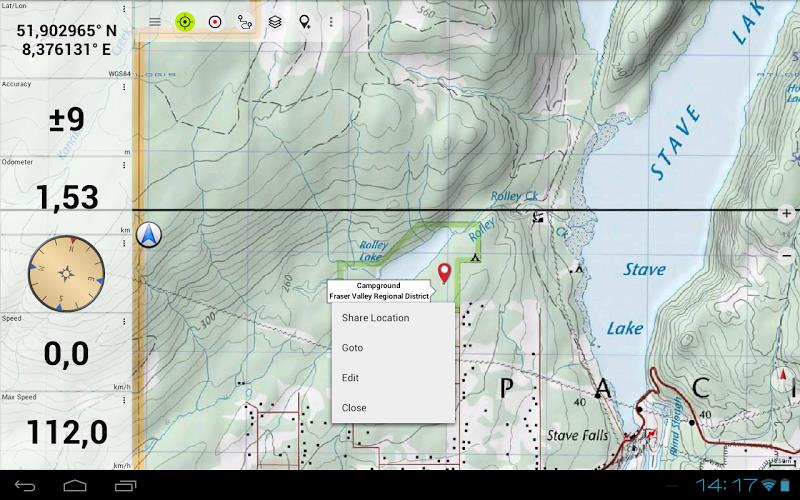Add a new waypoint from toolbar
Image resolution: width=800 pixels, height=500 pixels.
click(304, 21)
